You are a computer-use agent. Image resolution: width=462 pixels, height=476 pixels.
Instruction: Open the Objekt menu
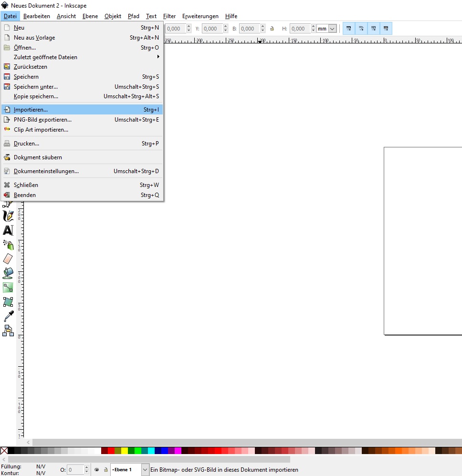pos(113,16)
